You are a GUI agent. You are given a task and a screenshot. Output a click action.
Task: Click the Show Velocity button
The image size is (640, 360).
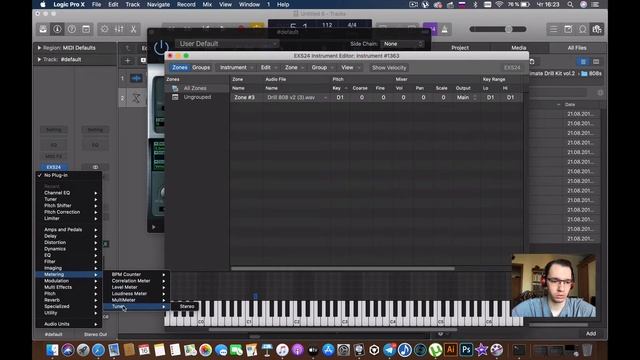389,67
